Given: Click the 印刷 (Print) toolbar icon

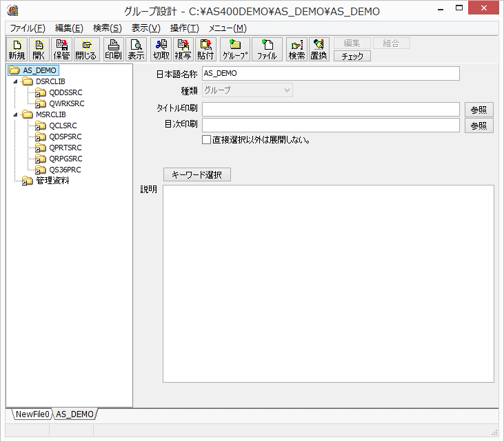Looking at the screenshot, I should (114, 49).
